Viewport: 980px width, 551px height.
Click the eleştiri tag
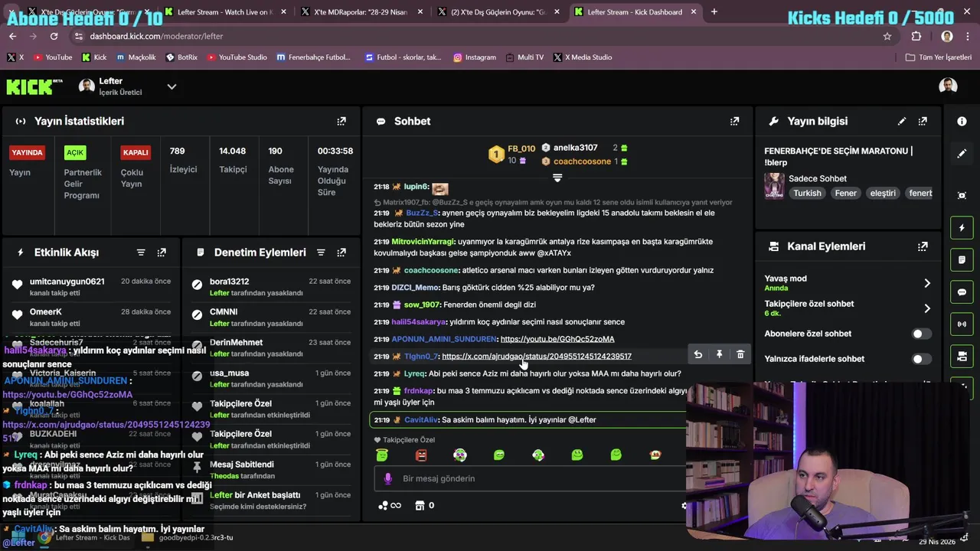882,194
